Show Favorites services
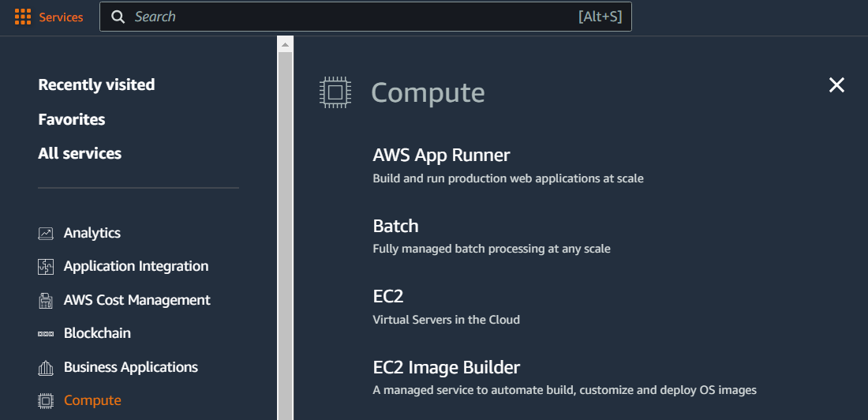The image size is (868, 420). pos(71,119)
